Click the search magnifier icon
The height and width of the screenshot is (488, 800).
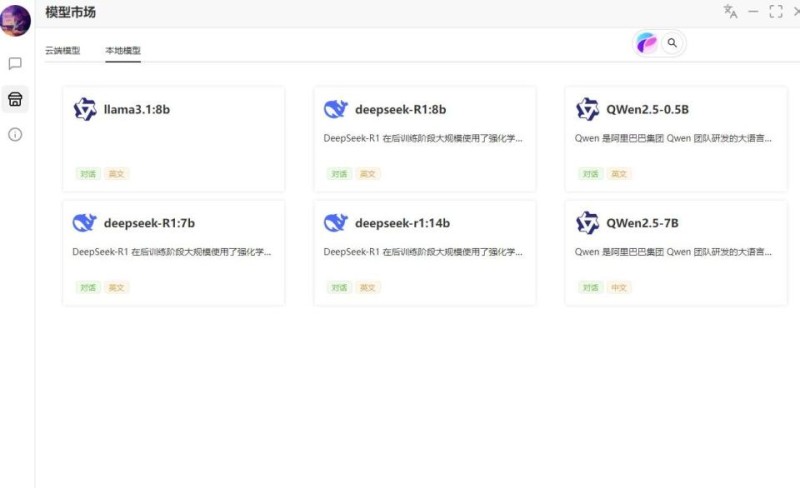[672, 43]
